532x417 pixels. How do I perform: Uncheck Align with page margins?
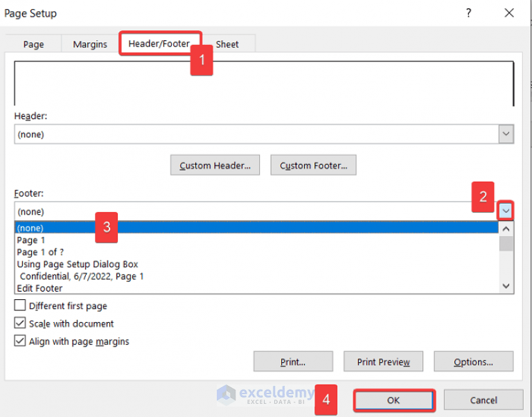point(20,340)
